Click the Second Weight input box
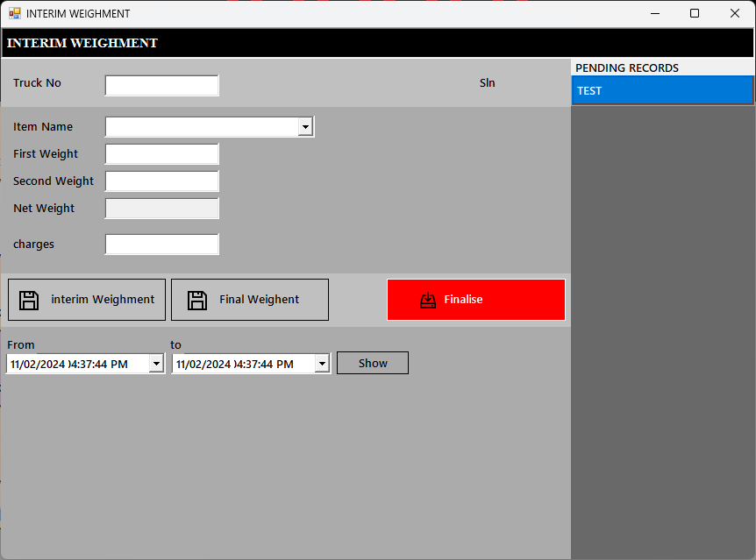This screenshot has width=756, height=560. tap(161, 181)
